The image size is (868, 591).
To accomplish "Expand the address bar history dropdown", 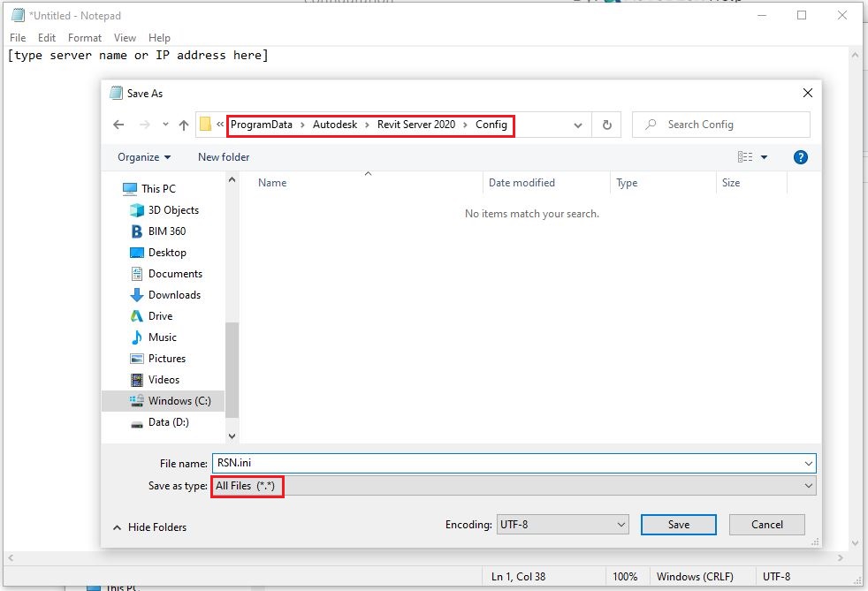I will click(x=578, y=125).
